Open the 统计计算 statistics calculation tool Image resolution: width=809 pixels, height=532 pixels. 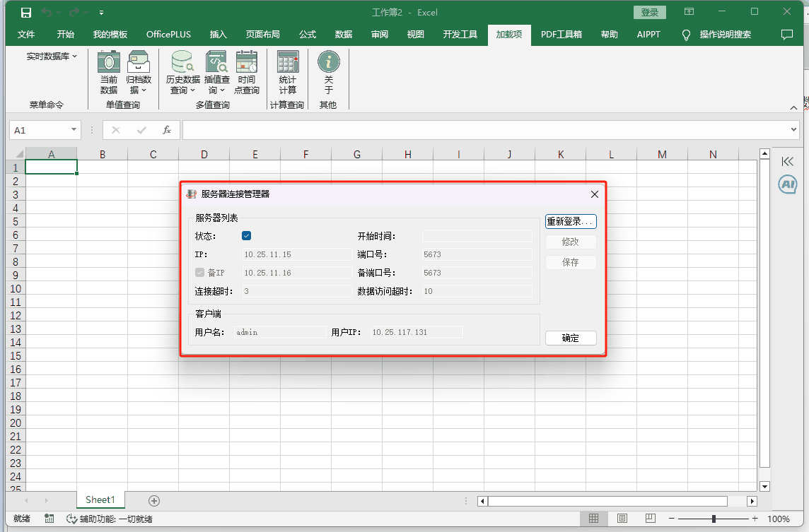click(x=287, y=72)
